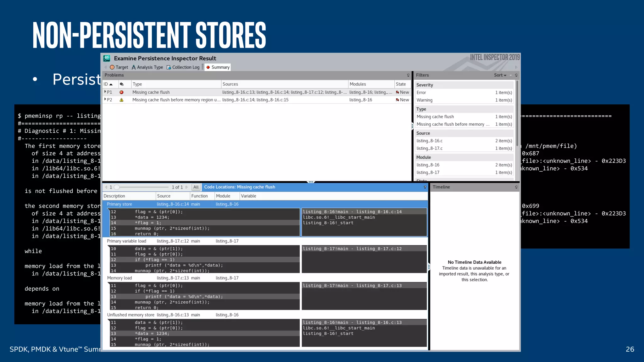Click the red error icon in row P1
This screenshot has width=644, height=362.
pos(121,92)
